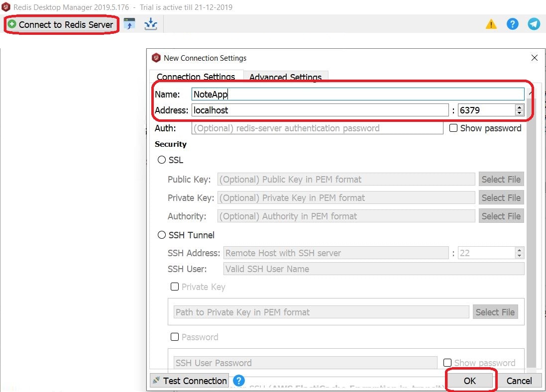Click the Auth password field

(317, 128)
